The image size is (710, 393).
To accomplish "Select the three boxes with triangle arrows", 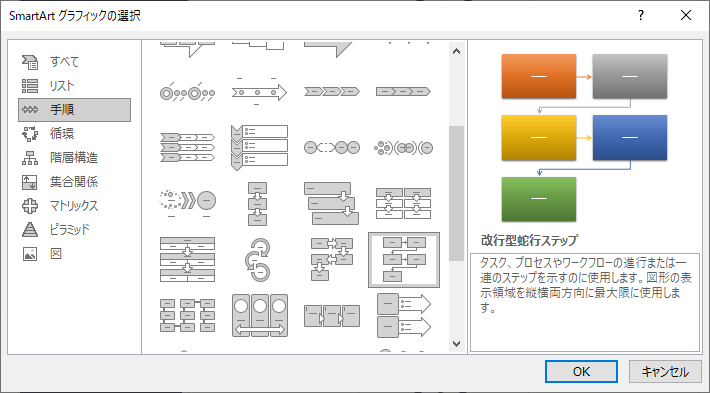I will point(331,316).
